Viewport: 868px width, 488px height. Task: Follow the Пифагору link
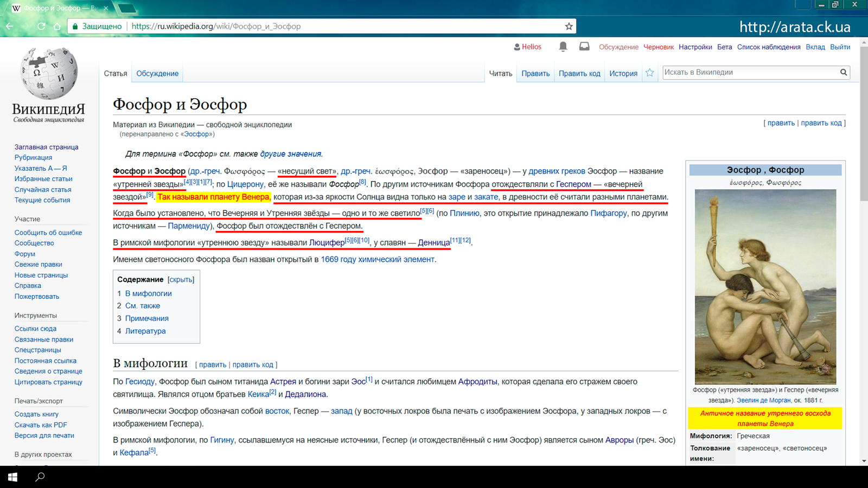coord(609,213)
